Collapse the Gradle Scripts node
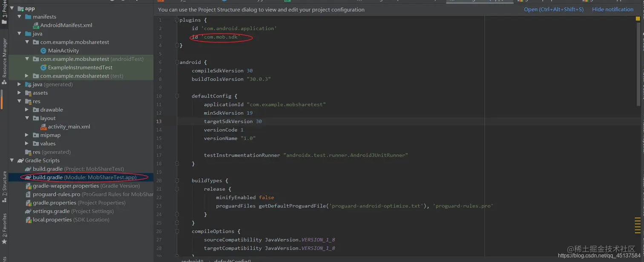 point(12,160)
